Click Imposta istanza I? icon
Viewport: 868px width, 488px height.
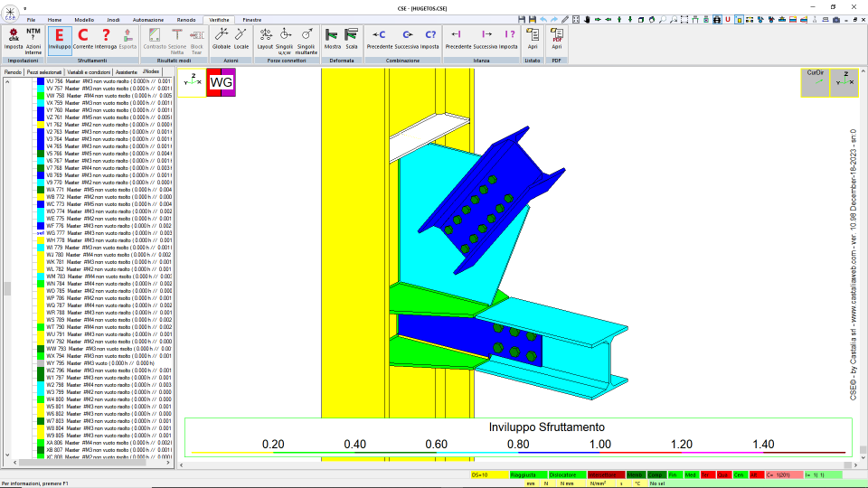tap(509, 40)
